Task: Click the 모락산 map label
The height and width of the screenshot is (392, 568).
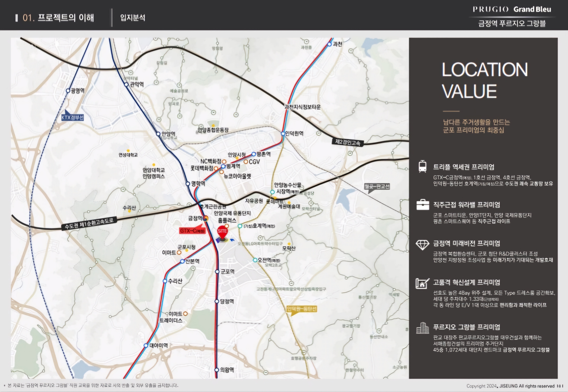Action: [x=289, y=248]
